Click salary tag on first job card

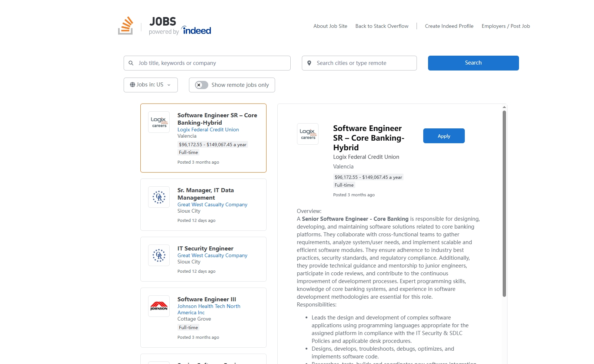(x=213, y=145)
